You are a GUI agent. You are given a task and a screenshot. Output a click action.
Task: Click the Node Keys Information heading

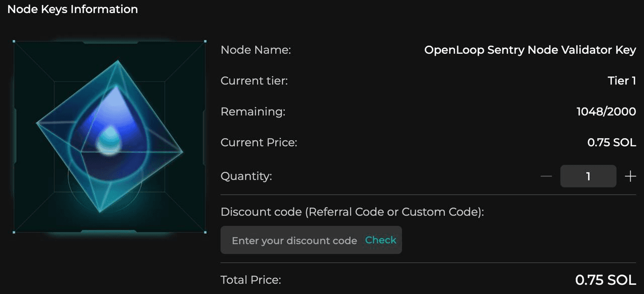72,9
